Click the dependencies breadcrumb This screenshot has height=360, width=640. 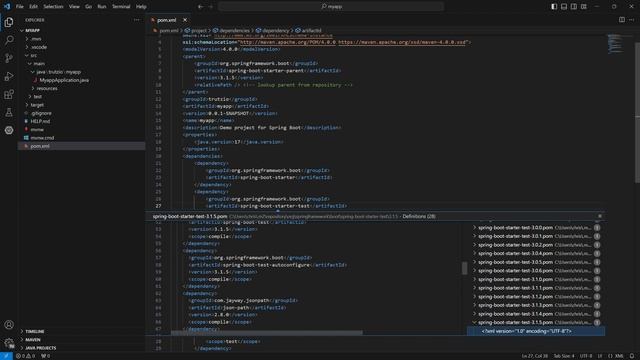234,31
